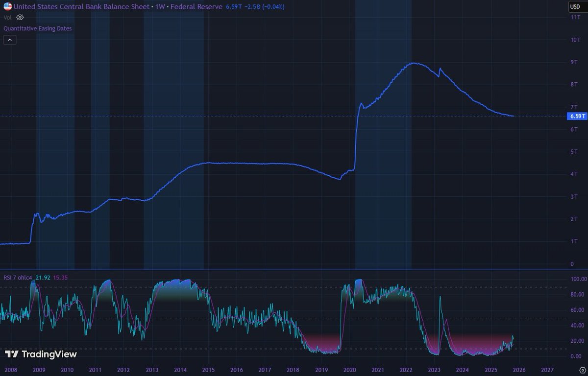588x376 pixels.
Task: Click the 20.00 RSI axis label
Action: (x=578, y=341)
